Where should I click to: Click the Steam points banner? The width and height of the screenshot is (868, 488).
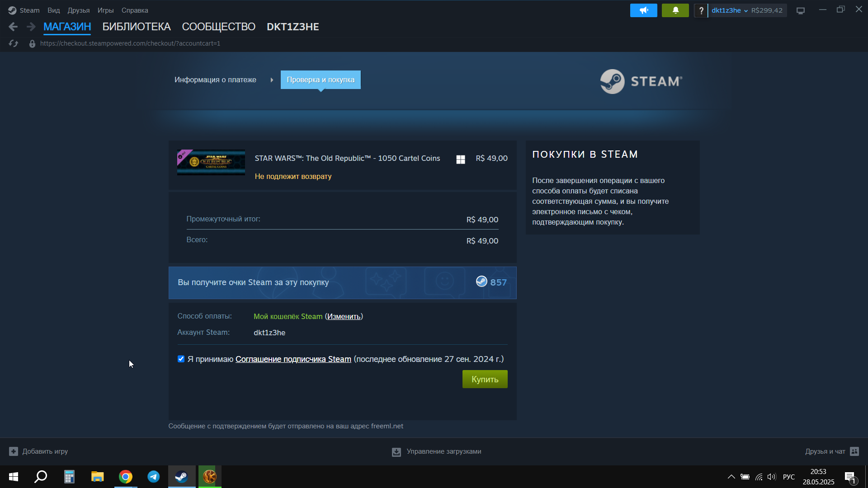[x=342, y=282]
